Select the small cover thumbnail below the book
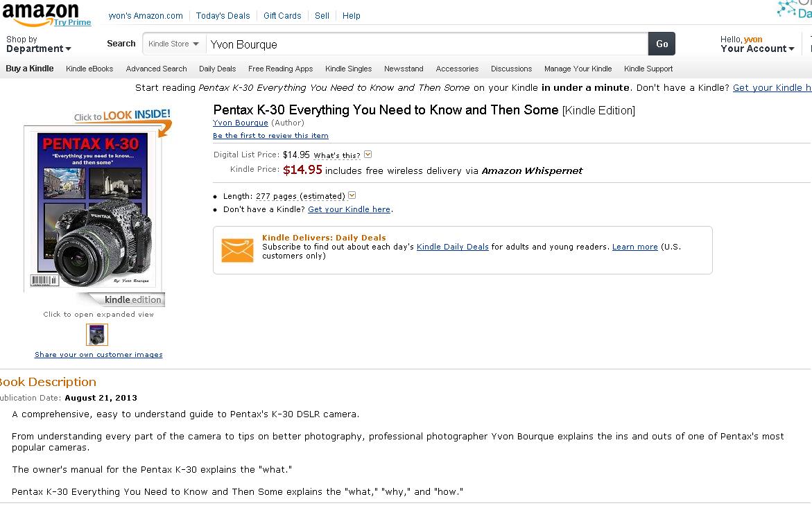Screen dimensions: 812x508 [x=97, y=335]
